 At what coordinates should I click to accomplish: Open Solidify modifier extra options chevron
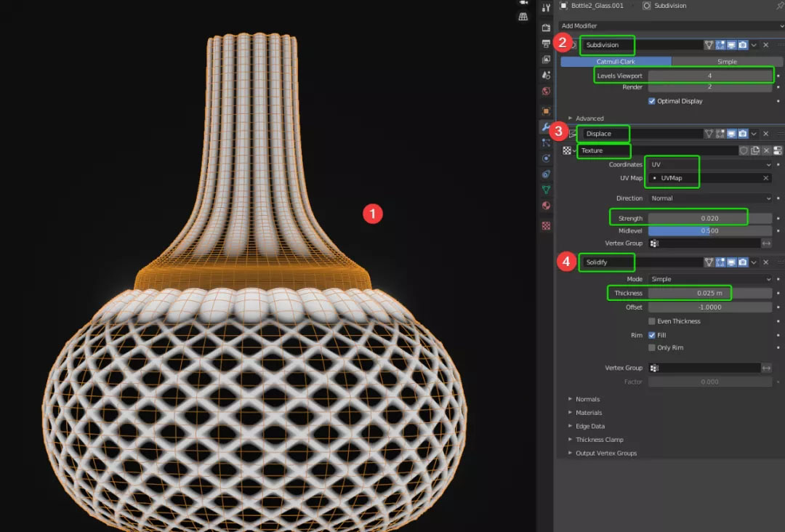pyautogui.click(x=754, y=262)
